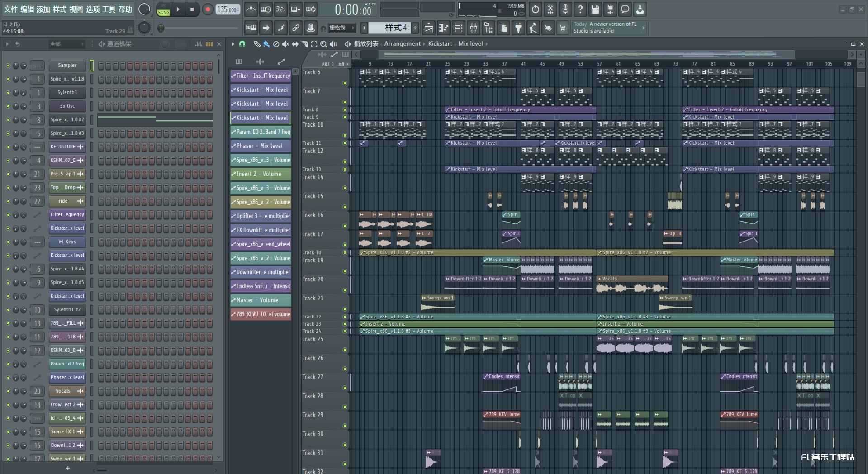
Task: Mute FL Keys channel green light
Action: click(x=8, y=242)
